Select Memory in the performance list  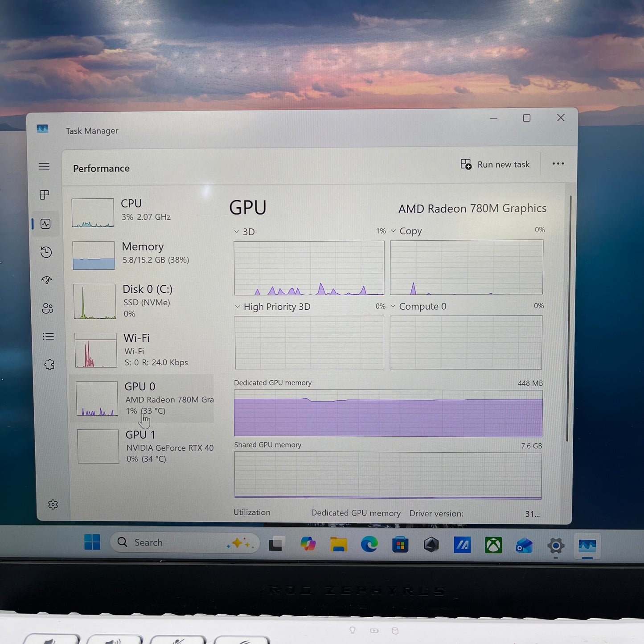(143, 253)
